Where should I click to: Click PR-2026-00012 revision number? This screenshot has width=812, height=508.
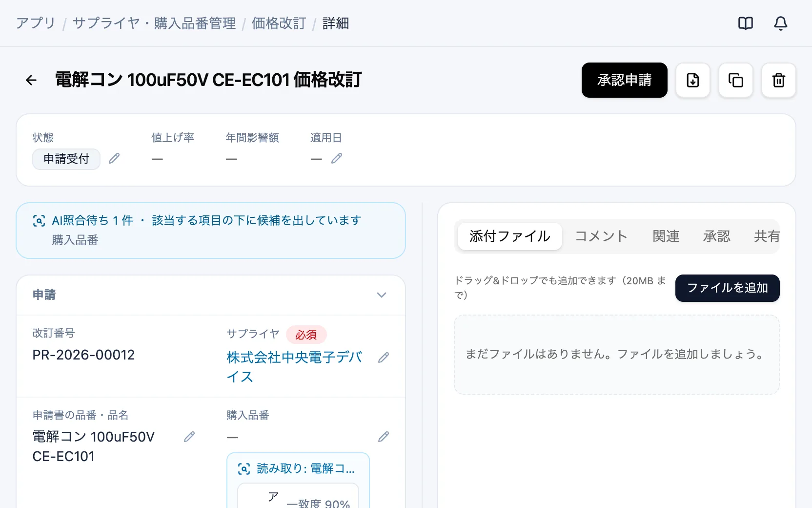pyautogui.click(x=83, y=355)
